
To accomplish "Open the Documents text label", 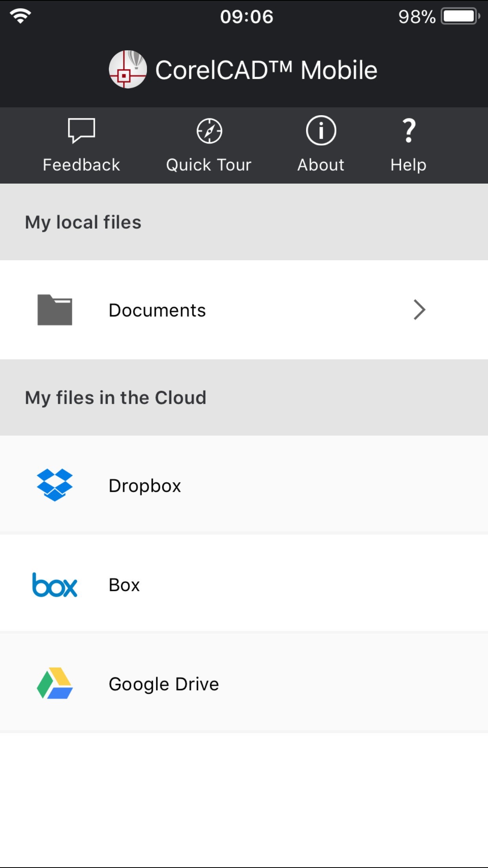I will point(157,310).
